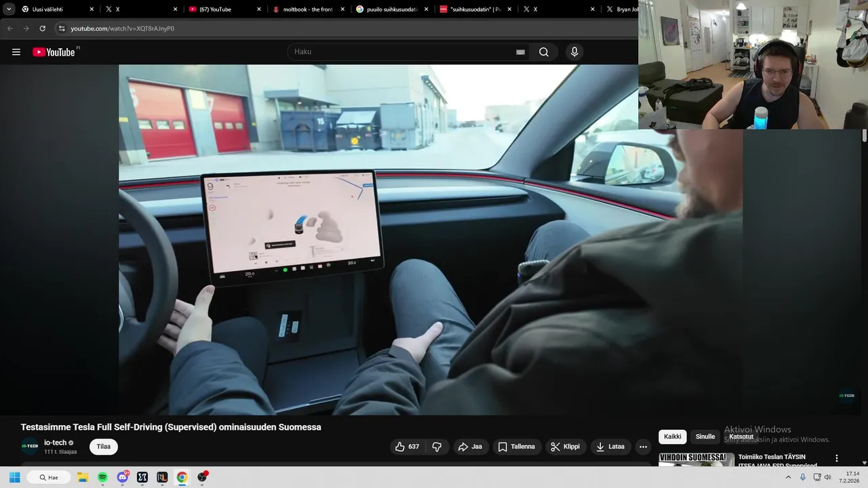Viewport: 868px width, 488px height.
Task: Go back with the browser back arrow
Action: 9,28
